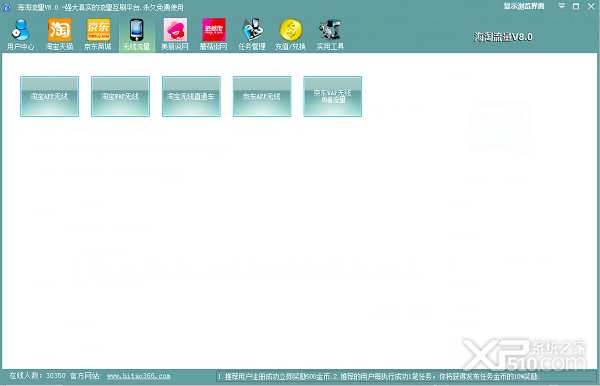
Task: Expand the title bar dropdown arrow menu
Action: click(x=562, y=6)
